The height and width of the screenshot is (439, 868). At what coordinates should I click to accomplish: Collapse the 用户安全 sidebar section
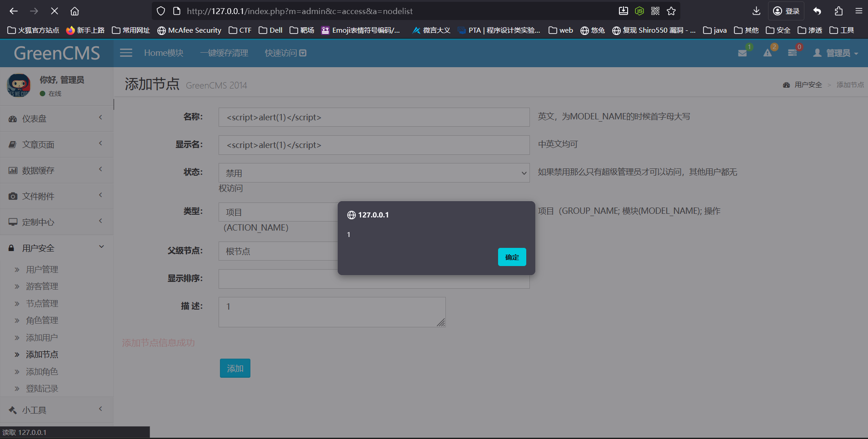pos(56,248)
